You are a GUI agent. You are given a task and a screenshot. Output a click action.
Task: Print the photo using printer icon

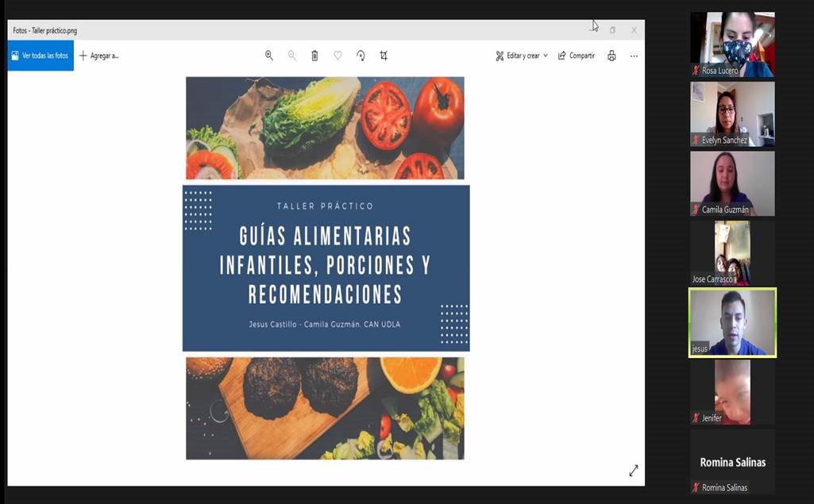[x=611, y=56]
